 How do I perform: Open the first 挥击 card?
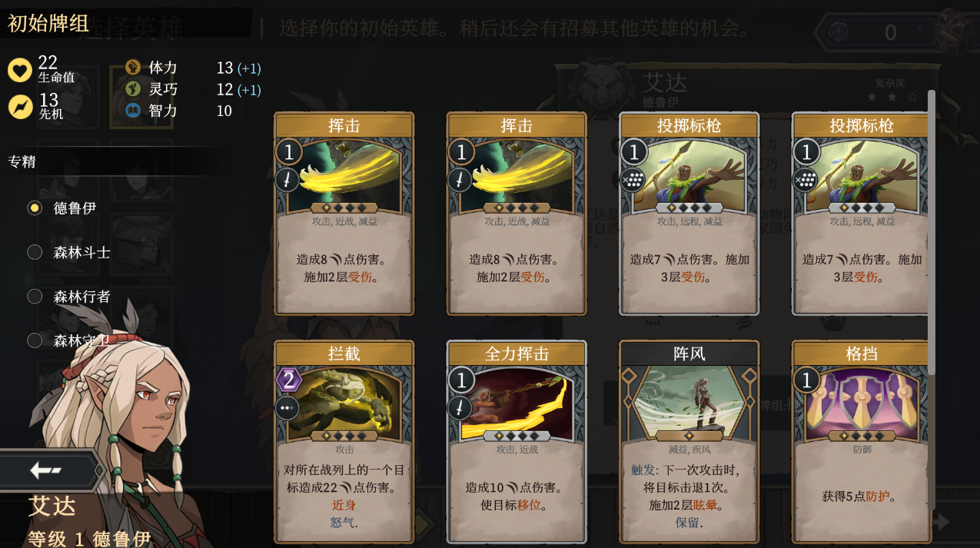pyautogui.click(x=344, y=214)
